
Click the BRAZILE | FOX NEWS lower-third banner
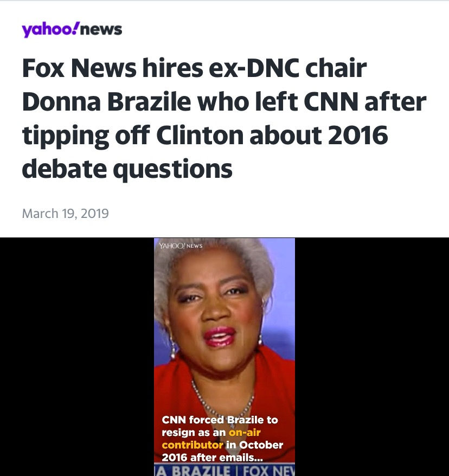click(224, 470)
